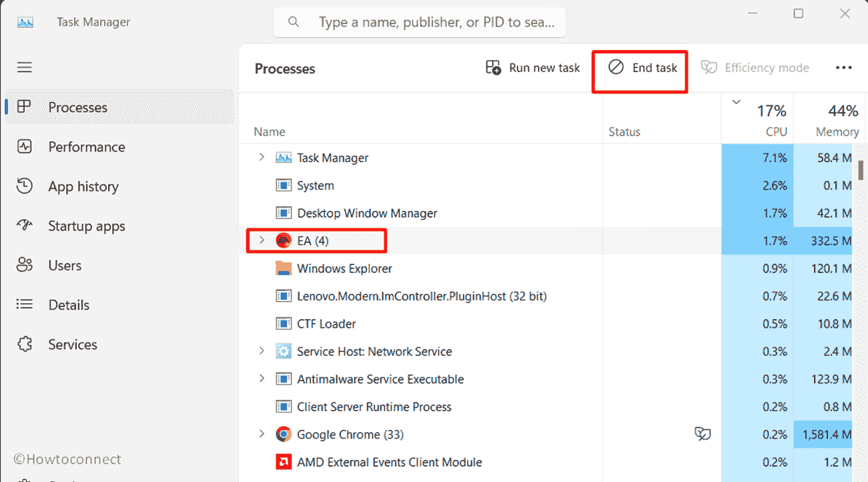Select the Processes sidebar item

tap(119, 107)
